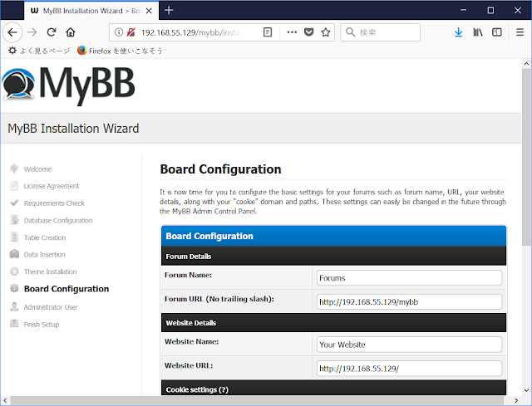
Task: Close the MyBB Installation Wizard tab
Action: pos(149,11)
